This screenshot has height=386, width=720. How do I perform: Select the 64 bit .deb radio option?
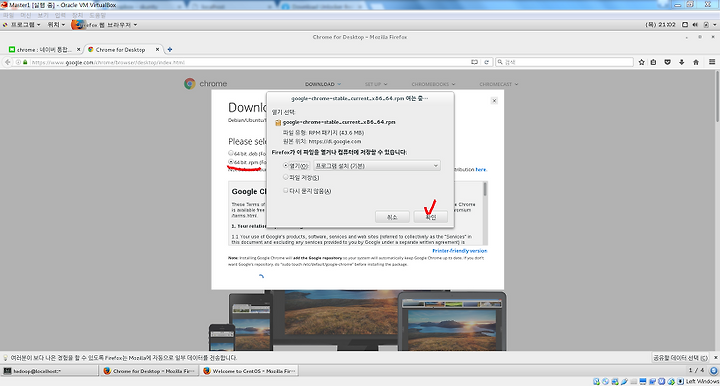click(231, 153)
